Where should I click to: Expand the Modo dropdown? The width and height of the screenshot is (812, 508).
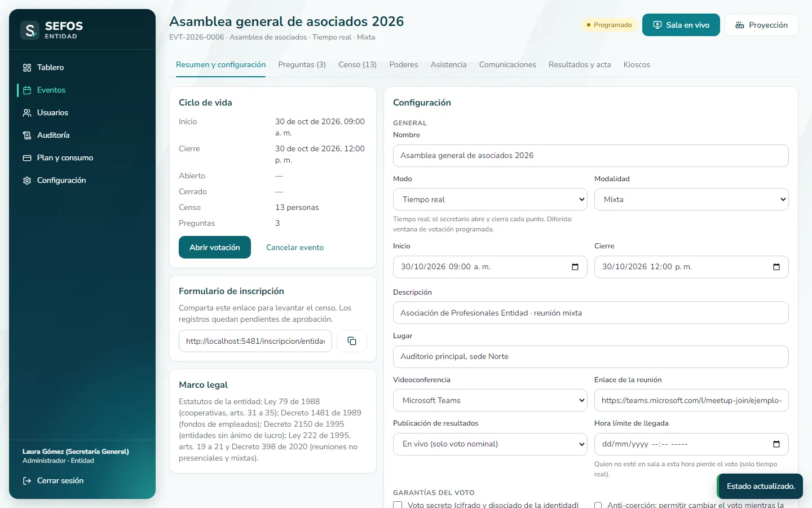click(490, 199)
